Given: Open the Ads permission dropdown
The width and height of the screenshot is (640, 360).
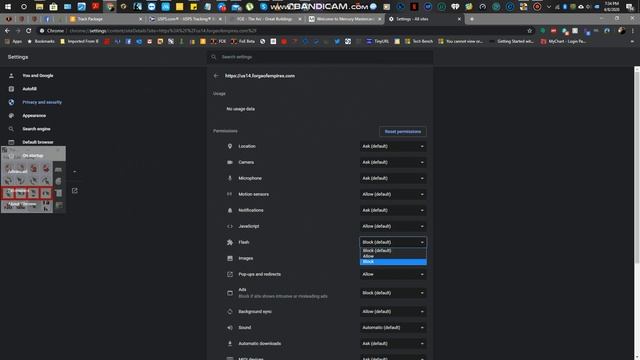Looking at the screenshot, I should click(x=393, y=293).
